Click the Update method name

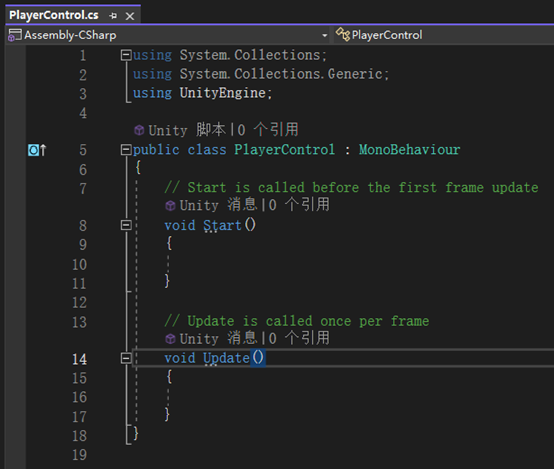(226, 358)
